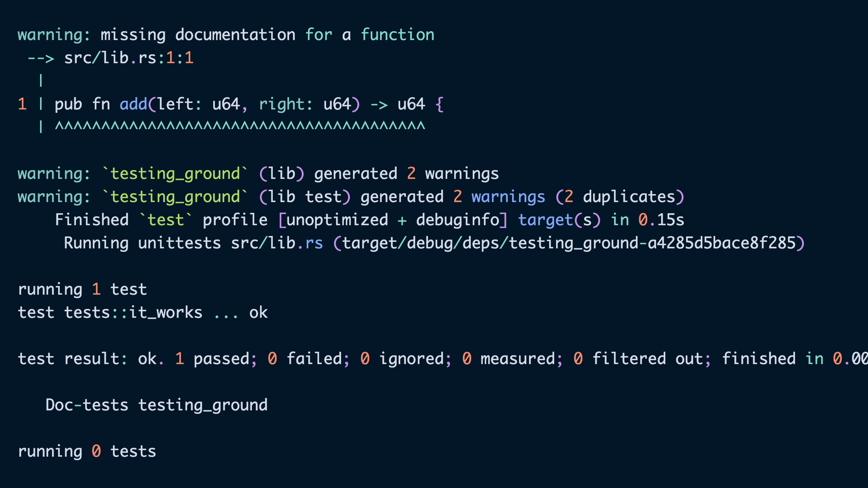The width and height of the screenshot is (868, 488).
Task: Click the '[unoptimized + debuginfo]' profile text
Action: [393, 220]
